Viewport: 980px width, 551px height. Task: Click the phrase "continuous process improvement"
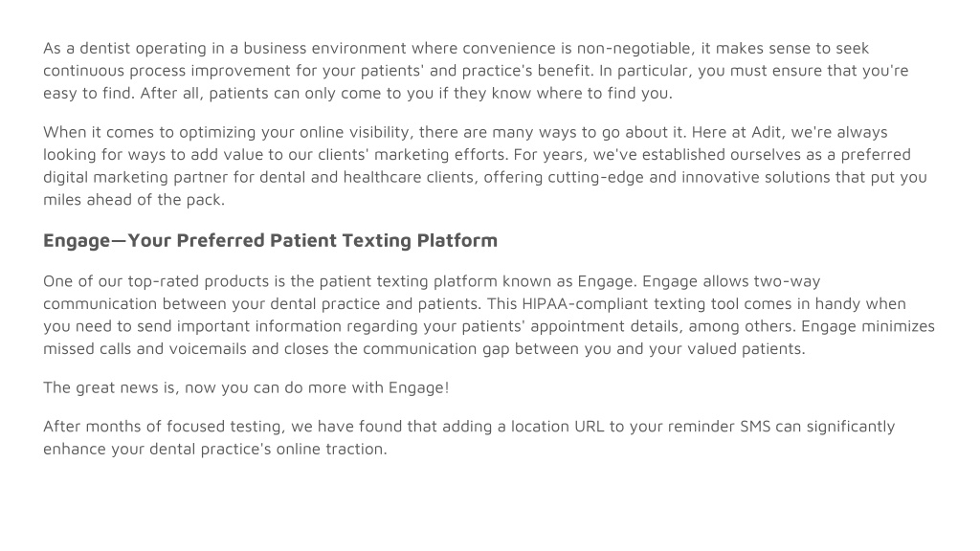[x=167, y=71]
